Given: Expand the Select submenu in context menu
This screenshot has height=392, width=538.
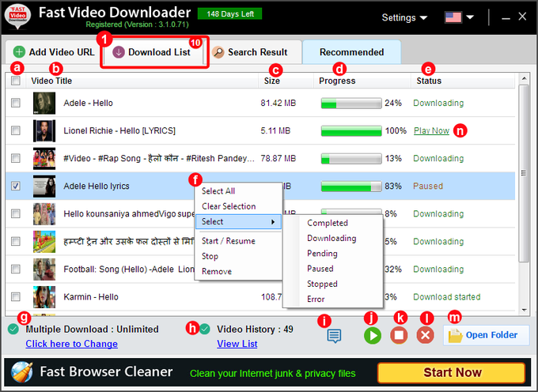Looking at the screenshot, I should [x=237, y=221].
